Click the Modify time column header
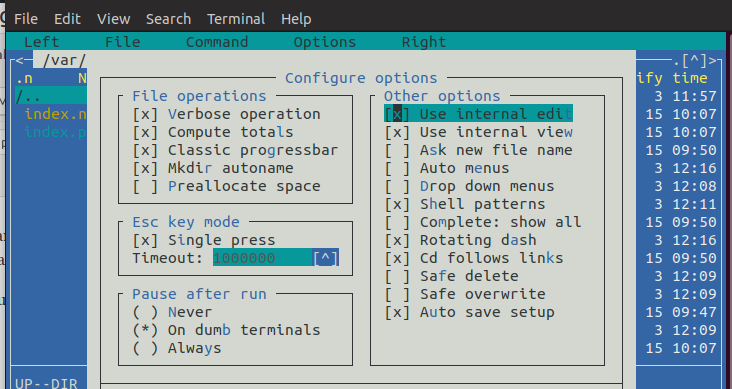Screen dimensions: 732x389 [x=672, y=78]
